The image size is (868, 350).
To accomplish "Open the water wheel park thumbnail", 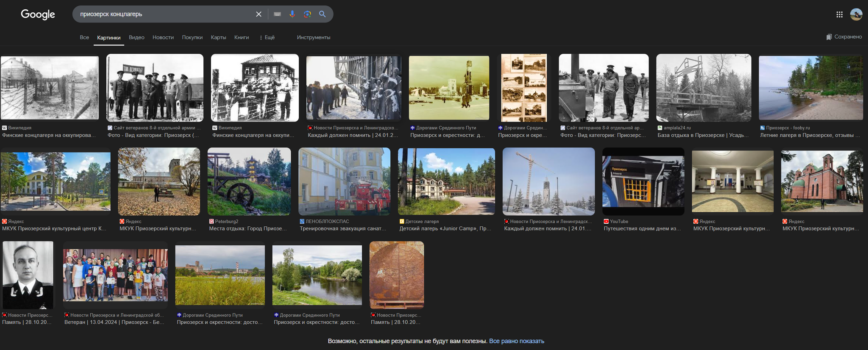I will (x=249, y=181).
